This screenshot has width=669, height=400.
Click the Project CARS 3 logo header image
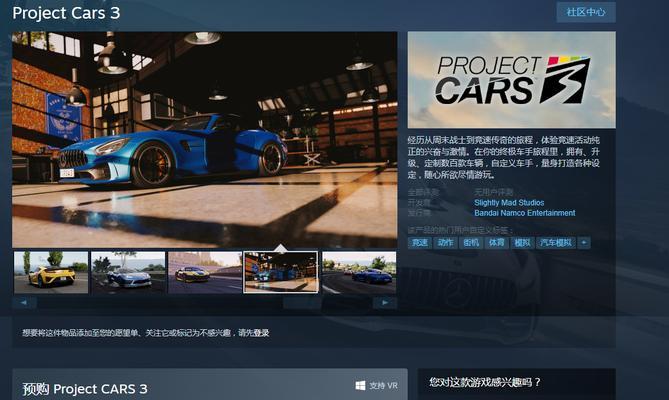pyautogui.click(x=512, y=80)
